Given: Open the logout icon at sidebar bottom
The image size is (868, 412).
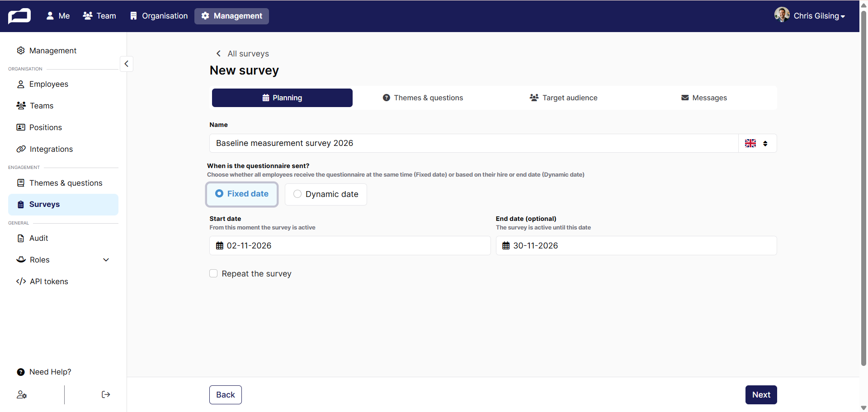Looking at the screenshot, I should pos(106,394).
